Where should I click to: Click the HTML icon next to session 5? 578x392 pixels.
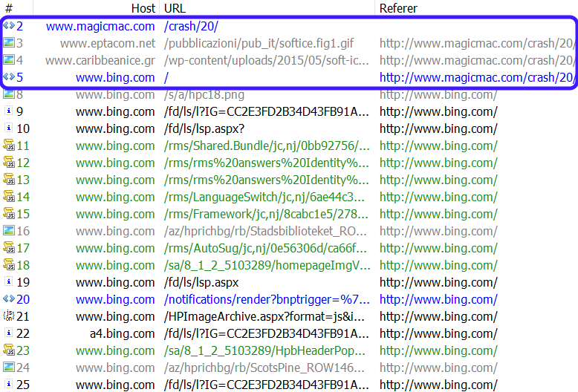[x=8, y=77]
